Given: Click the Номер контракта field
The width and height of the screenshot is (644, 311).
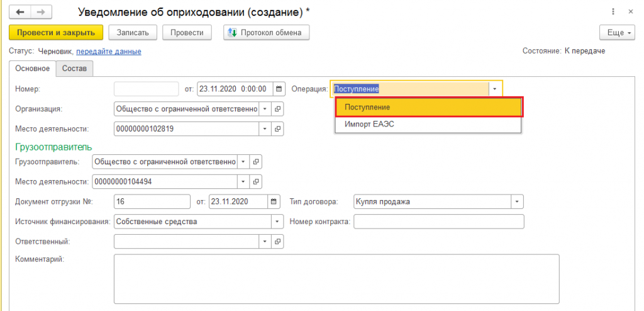Looking at the screenshot, I should 438,222.
